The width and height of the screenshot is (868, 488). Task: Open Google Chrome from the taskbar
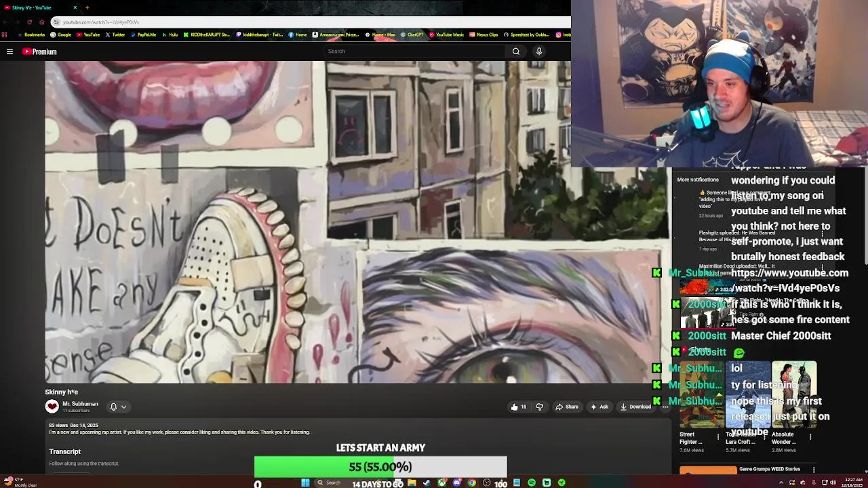pyautogui.click(x=472, y=483)
